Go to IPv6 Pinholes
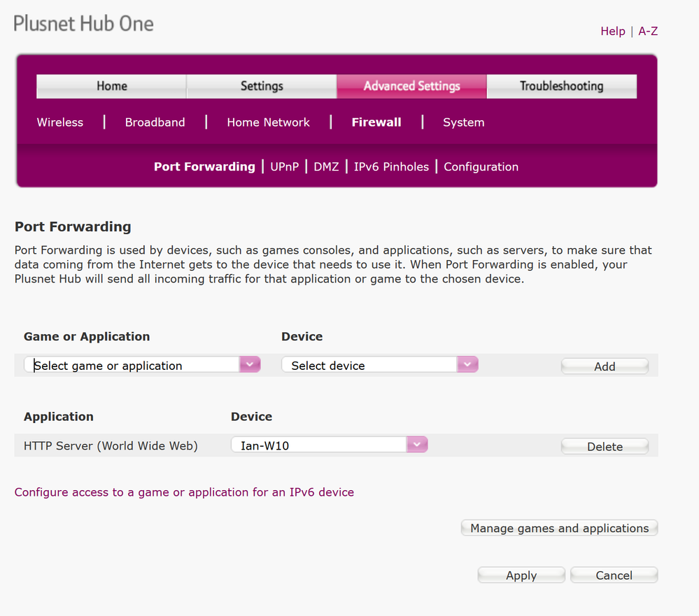The image size is (699, 616). (391, 166)
